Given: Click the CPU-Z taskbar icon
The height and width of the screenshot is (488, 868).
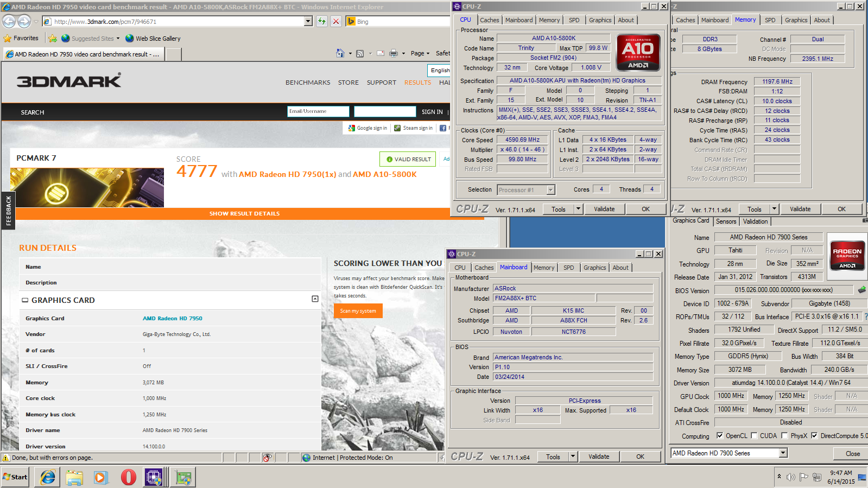Looking at the screenshot, I should [x=154, y=477].
